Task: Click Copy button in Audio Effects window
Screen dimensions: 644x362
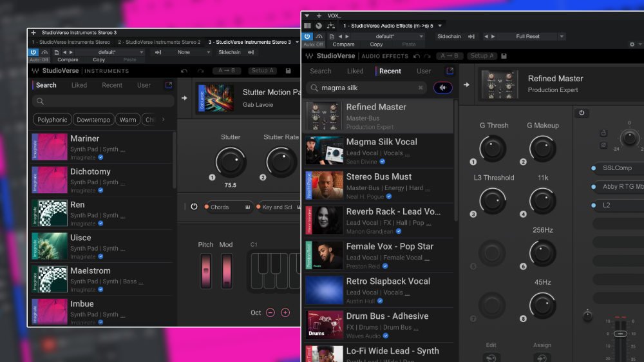Action: (376, 44)
